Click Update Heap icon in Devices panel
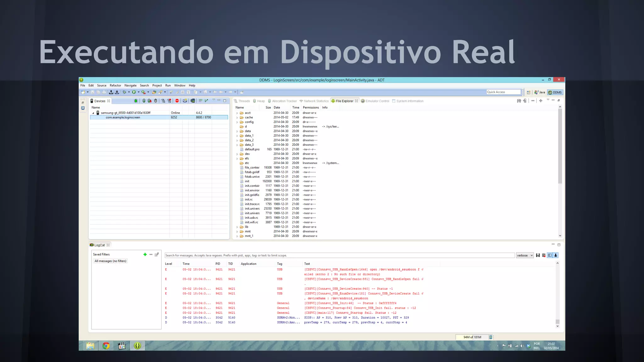Viewport: 644px width, 362px height. tap(144, 101)
